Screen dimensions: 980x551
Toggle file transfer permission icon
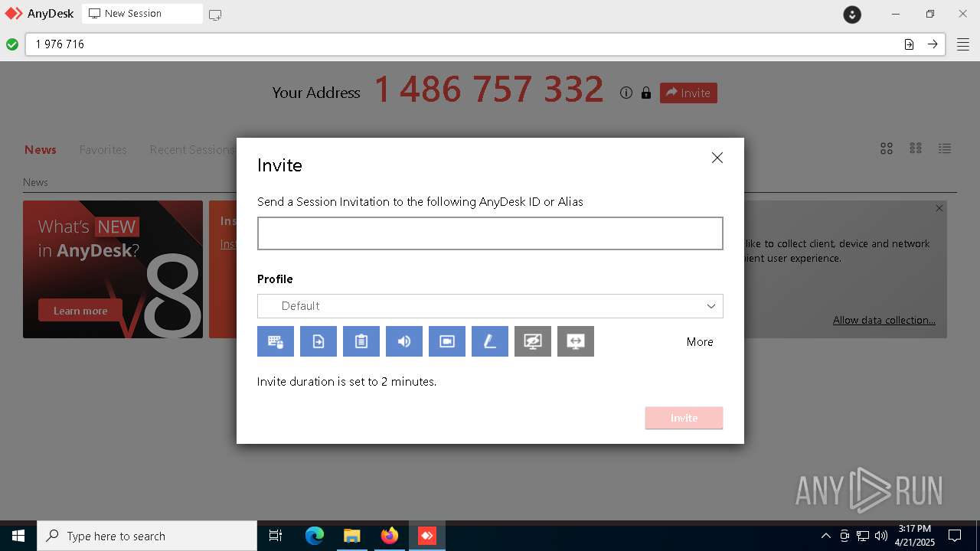[x=318, y=341]
